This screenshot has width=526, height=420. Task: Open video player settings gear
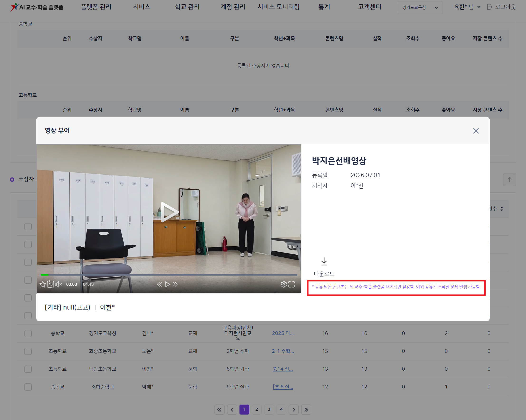coord(283,284)
